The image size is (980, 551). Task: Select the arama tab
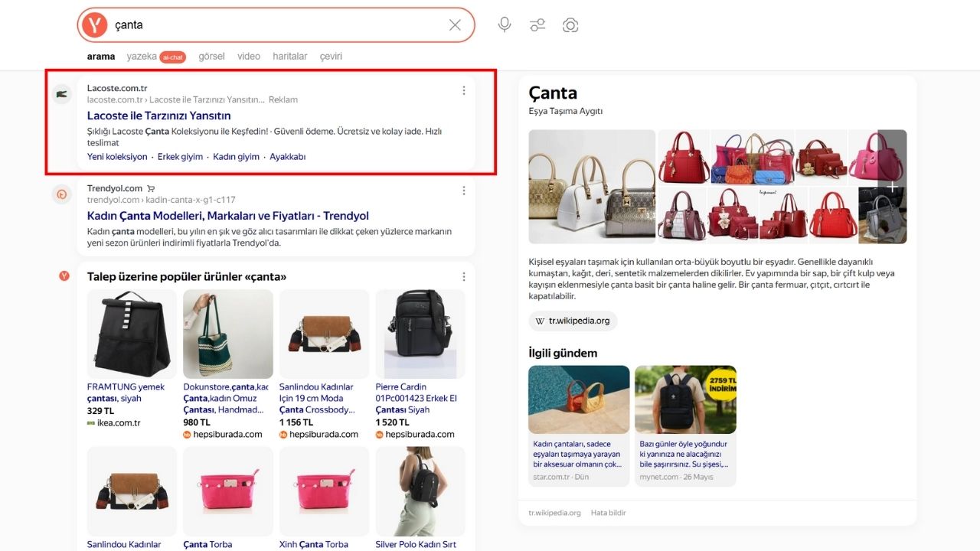(101, 57)
